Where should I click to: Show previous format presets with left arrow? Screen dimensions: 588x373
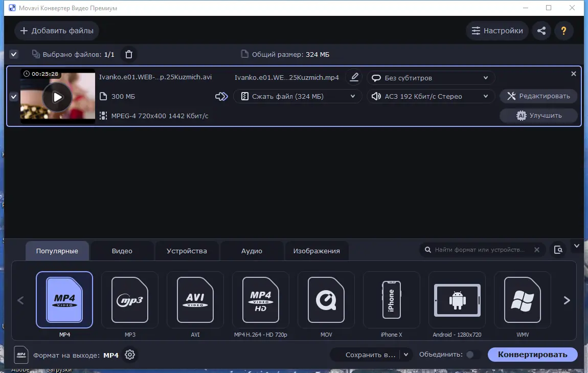[x=20, y=300]
